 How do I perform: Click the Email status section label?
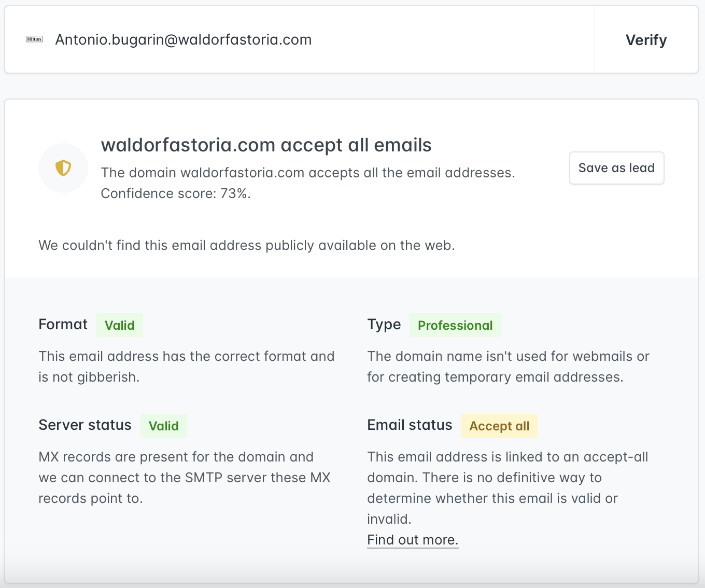[x=410, y=425]
